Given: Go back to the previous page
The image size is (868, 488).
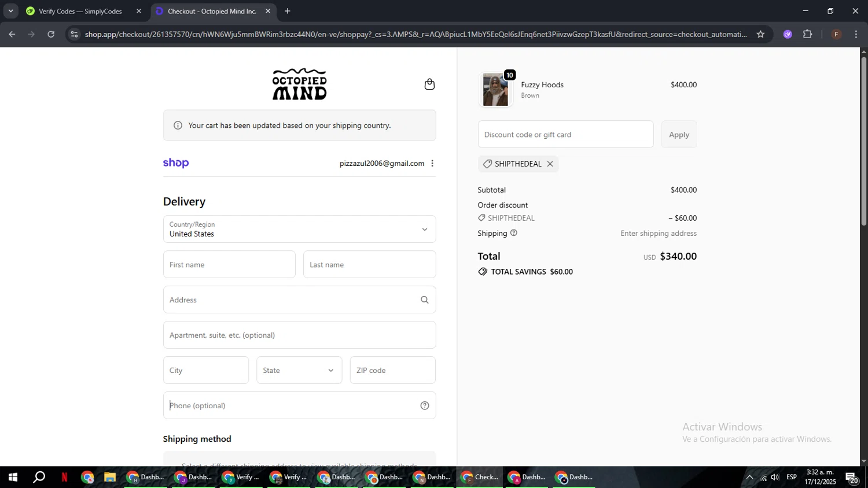Looking at the screenshot, I should click(12, 34).
